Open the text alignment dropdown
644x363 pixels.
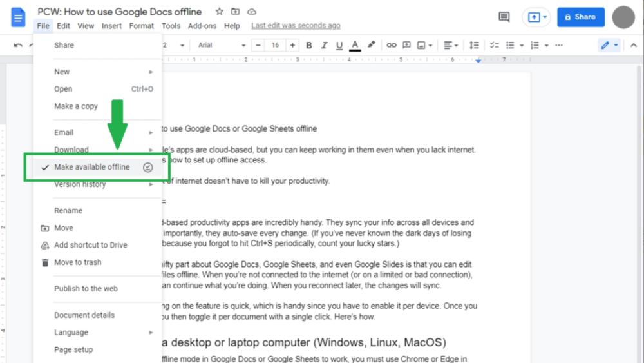click(451, 45)
